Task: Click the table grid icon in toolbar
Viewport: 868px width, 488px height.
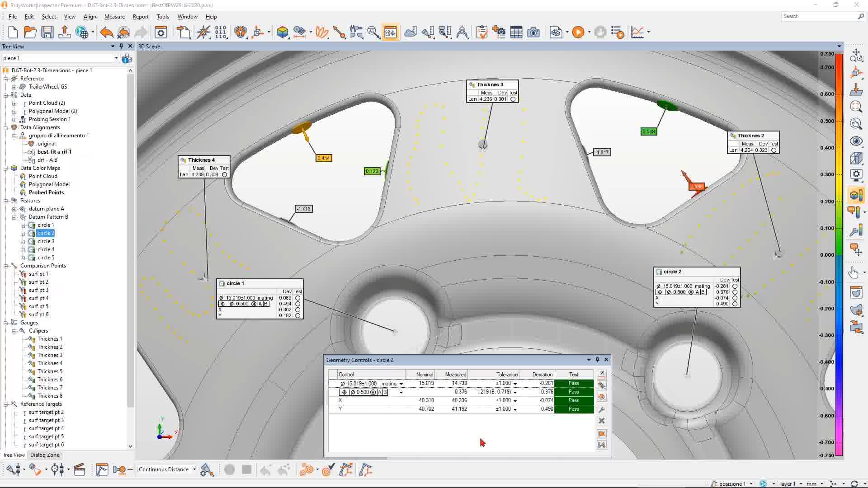Action: click(x=516, y=32)
